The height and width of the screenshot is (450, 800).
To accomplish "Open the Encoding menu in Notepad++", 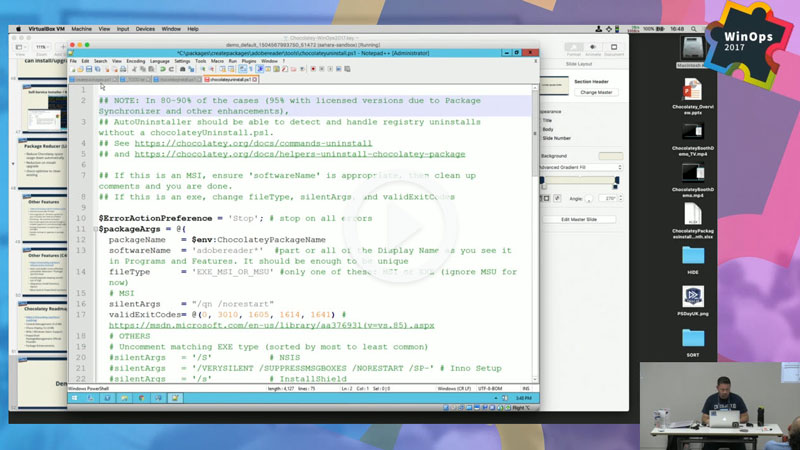I will (x=136, y=61).
